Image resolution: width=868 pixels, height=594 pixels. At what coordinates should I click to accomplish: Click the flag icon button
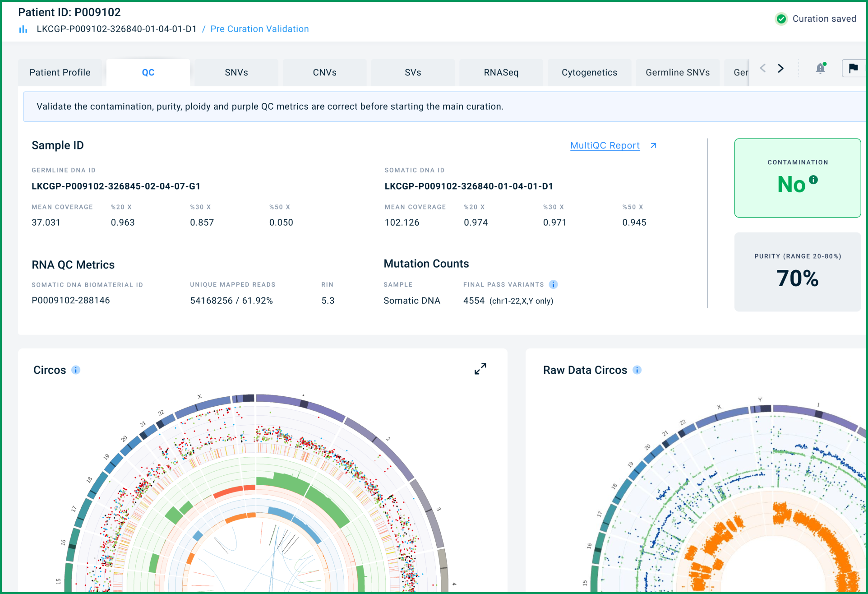[x=853, y=68]
